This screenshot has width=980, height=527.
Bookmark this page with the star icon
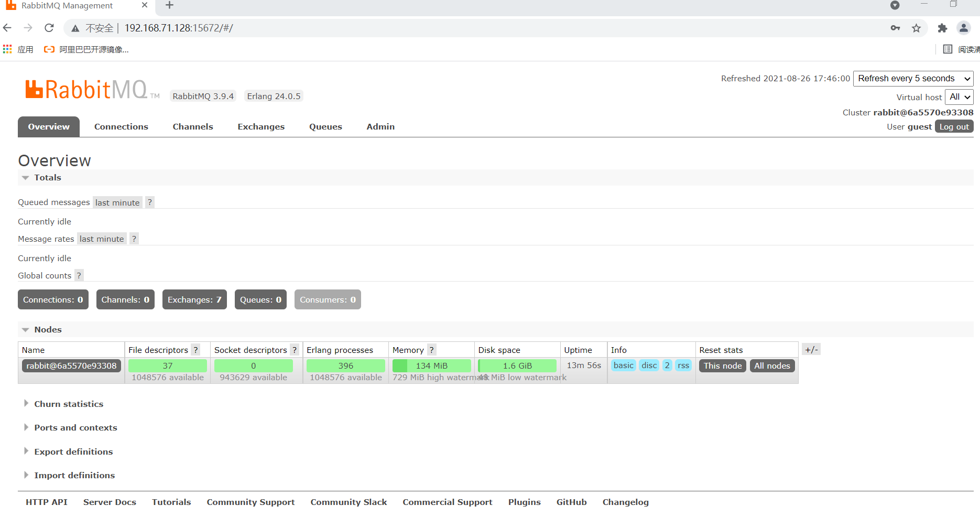coord(916,28)
